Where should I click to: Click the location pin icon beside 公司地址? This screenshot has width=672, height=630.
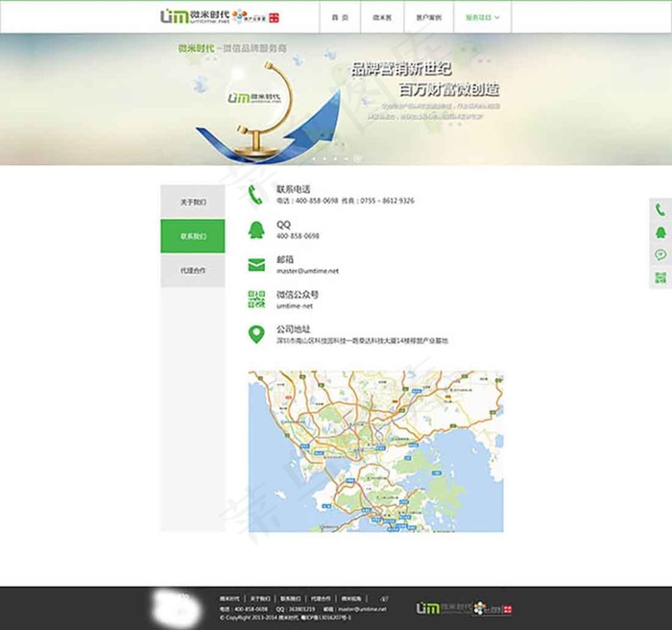tap(256, 334)
